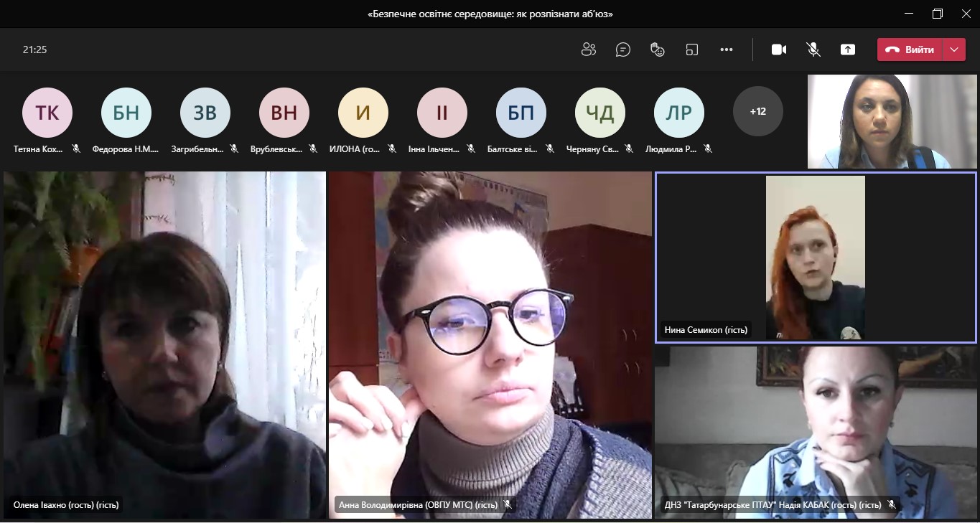Select Нина Семикоп video tile
The height and width of the screenshot is (523, 980).
click(815, 257)
